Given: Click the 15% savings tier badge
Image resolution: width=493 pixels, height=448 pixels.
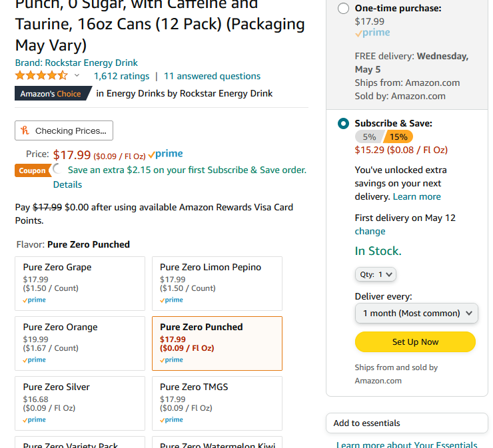Looking at the screenshot, I should pos(398,137).
